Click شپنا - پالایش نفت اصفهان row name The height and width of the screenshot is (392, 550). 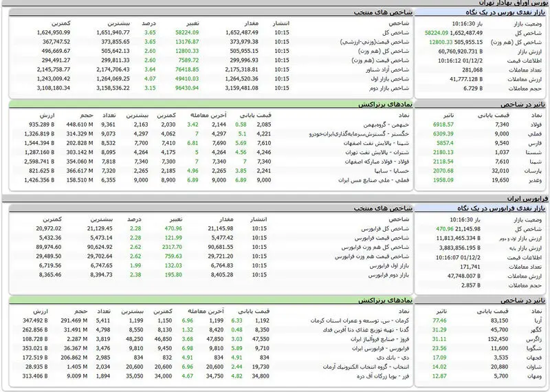point(376,143)
